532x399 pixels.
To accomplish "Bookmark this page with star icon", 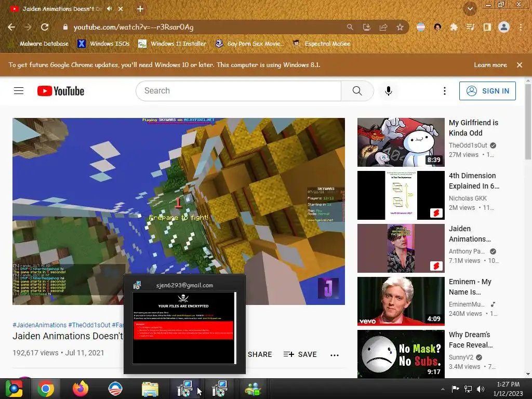I will point(400,27).
